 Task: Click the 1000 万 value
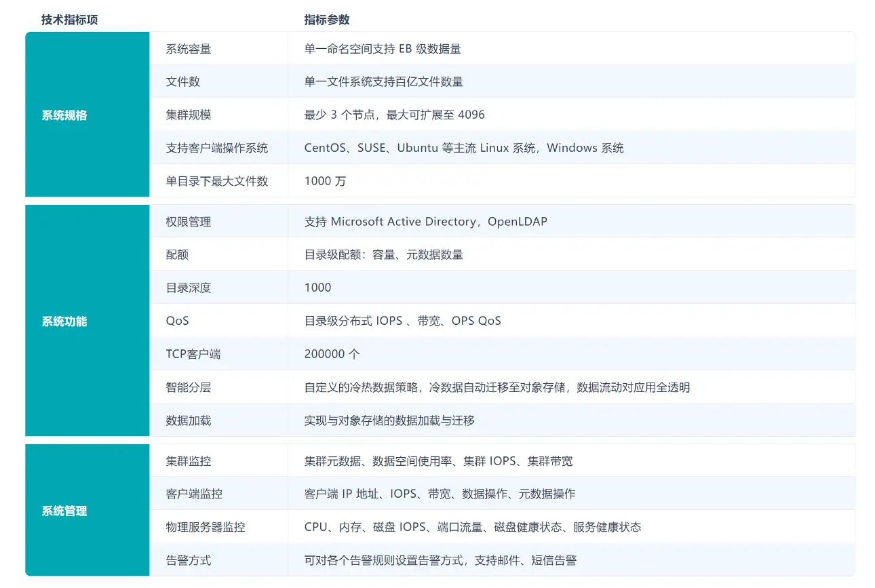(x=326, y=181)
